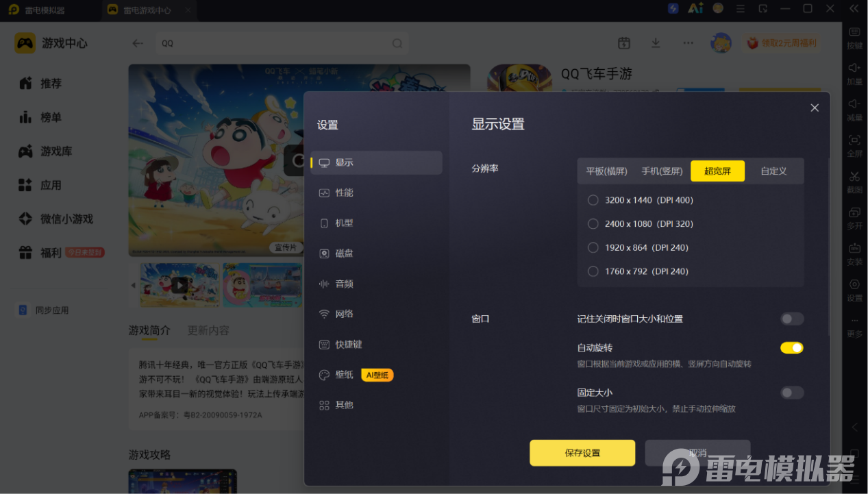Open 网络 settings category
The height and width of the screenshot is (494, 868).
[376, 314]
